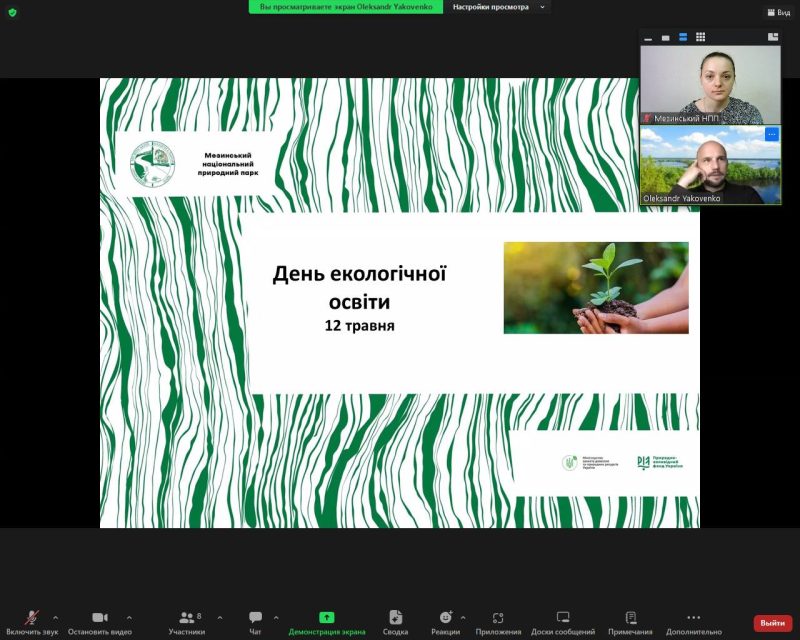Click the green encryption shield icon
This screenshot has width=800, height=640.
[13, 12]
